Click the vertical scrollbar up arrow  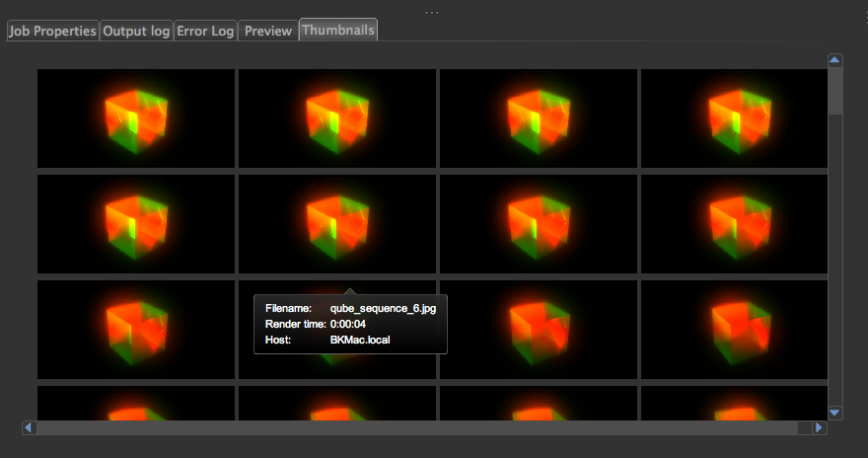[835, 60]
